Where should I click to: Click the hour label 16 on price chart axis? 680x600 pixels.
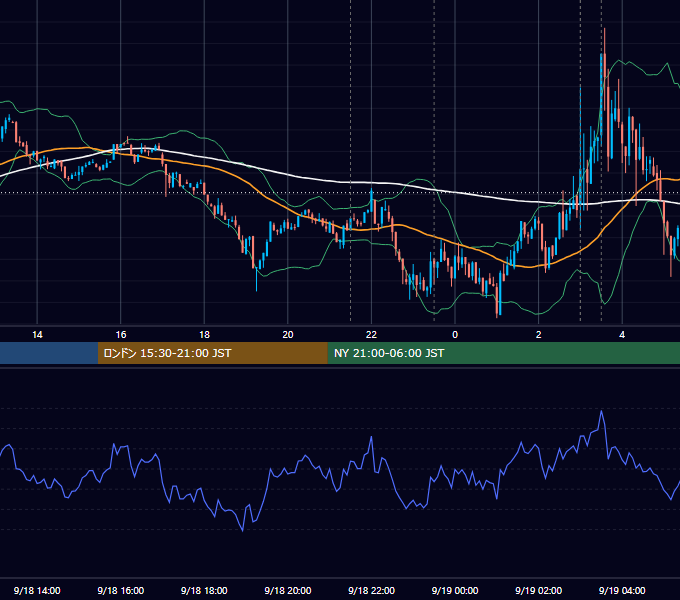[121, 335]
